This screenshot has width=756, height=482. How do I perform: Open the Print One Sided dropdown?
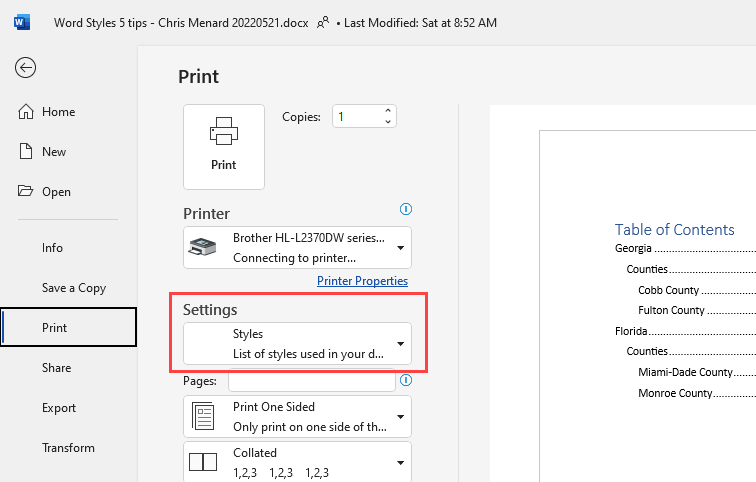pos(297,416)
